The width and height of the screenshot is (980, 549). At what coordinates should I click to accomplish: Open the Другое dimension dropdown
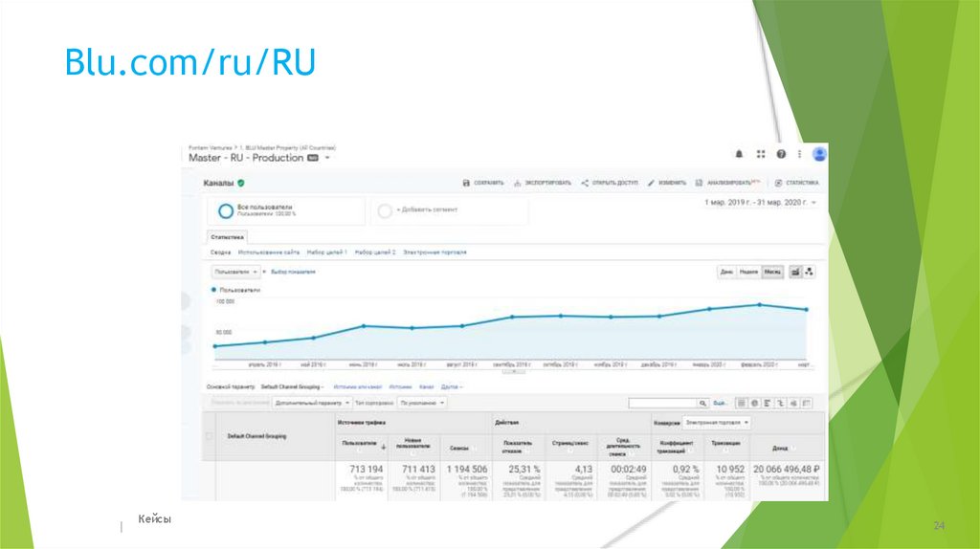tap(452, 387)
